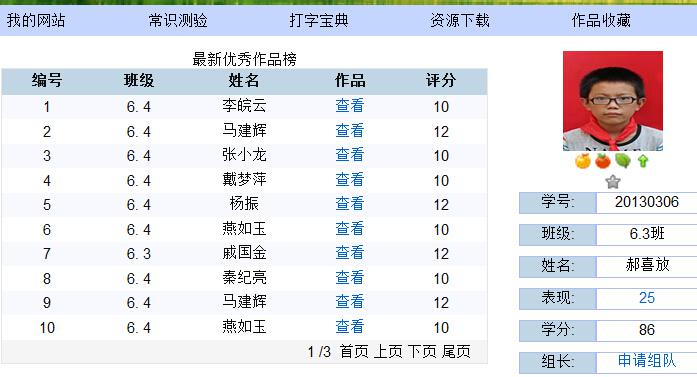Image resolution: width=697 pixels, height=377 pixels.
Task: Select the name 戚国金
Action: pyautogui.click(x=244, y=253)
